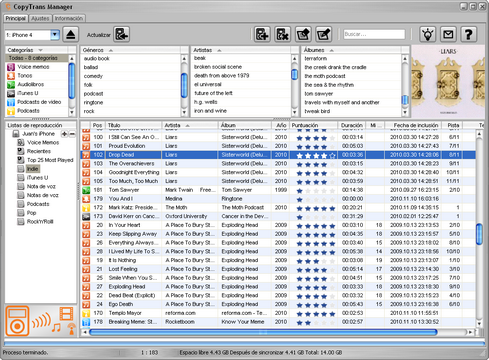Screen dimensions: 489x360
Task: Click the delete tracks icon with X
Action: click(283, 34)
